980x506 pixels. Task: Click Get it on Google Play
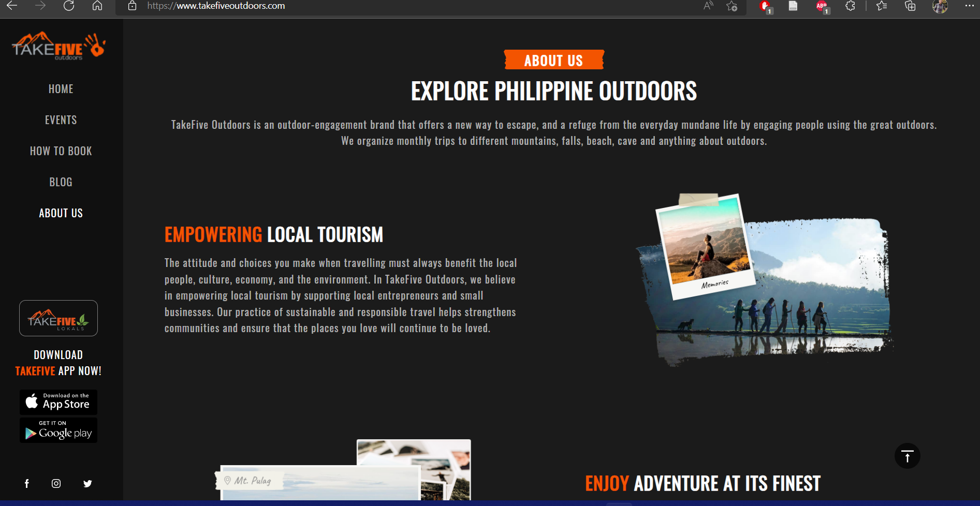click(x=58, y=430)
